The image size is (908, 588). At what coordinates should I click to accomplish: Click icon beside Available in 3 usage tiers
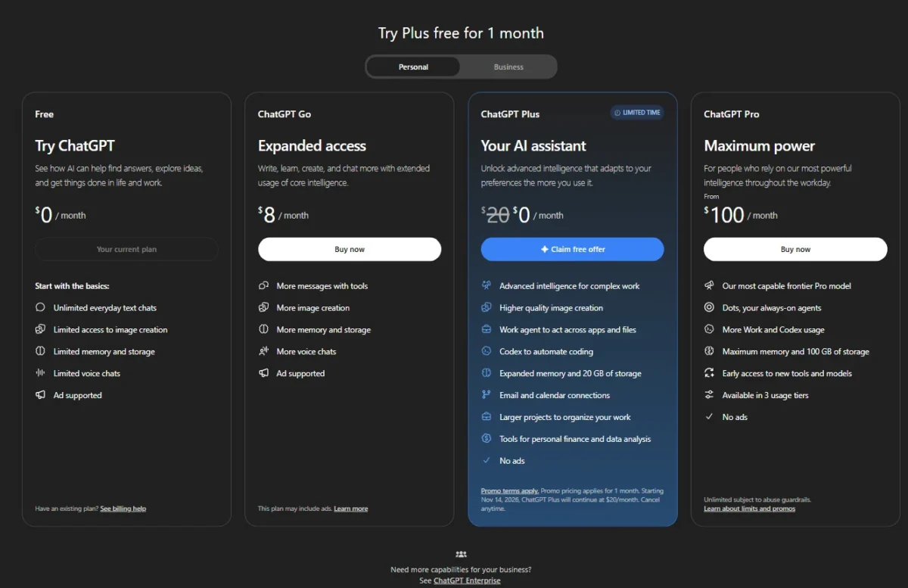pos(709,395)
